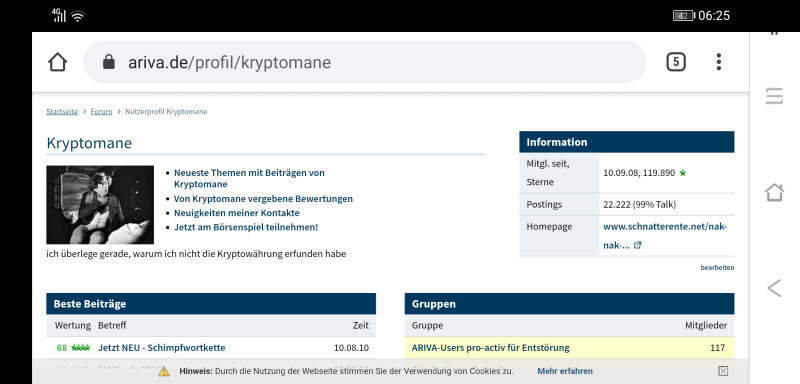The height and width of the screenshot is (384, 800).
Task: Click the Postings label in Information table
Action: pos(544,204)
